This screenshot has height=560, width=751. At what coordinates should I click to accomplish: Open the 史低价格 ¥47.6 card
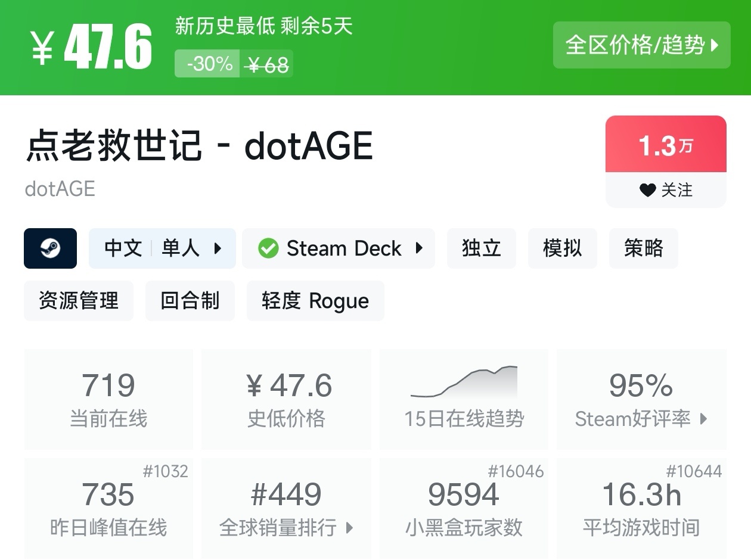coord(286,399)
